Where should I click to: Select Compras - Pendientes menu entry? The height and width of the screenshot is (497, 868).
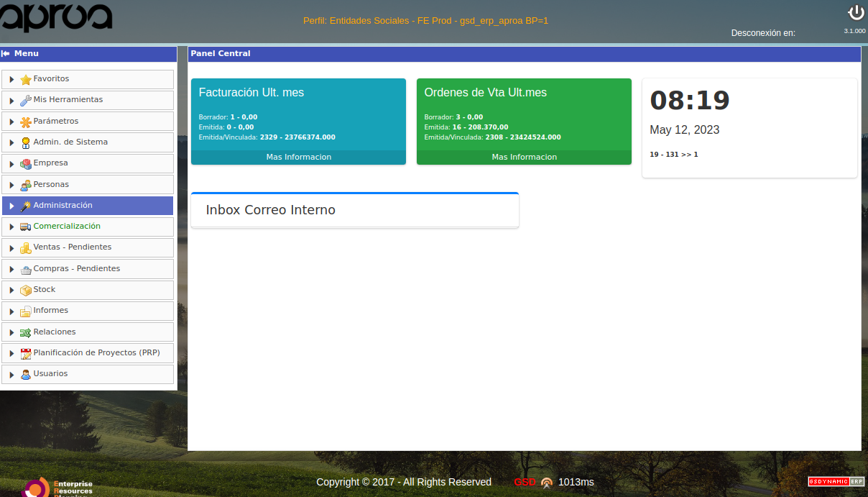[76, 269]
